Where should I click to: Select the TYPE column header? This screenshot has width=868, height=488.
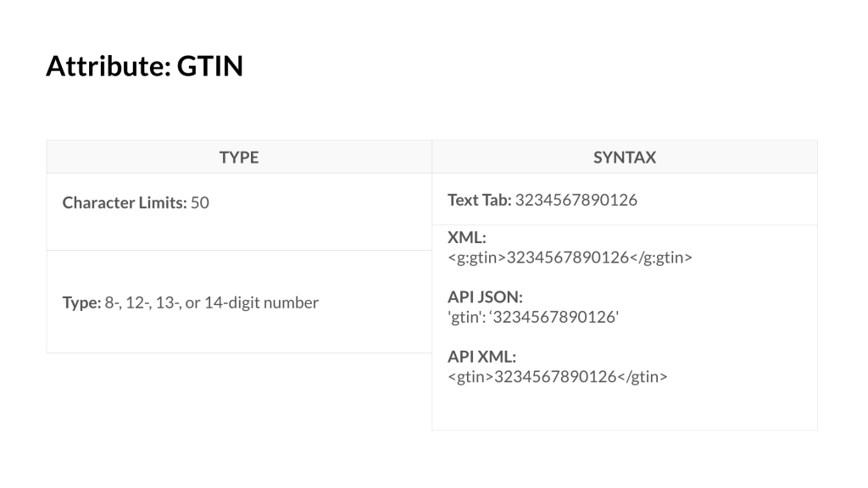tap(239, 157)
